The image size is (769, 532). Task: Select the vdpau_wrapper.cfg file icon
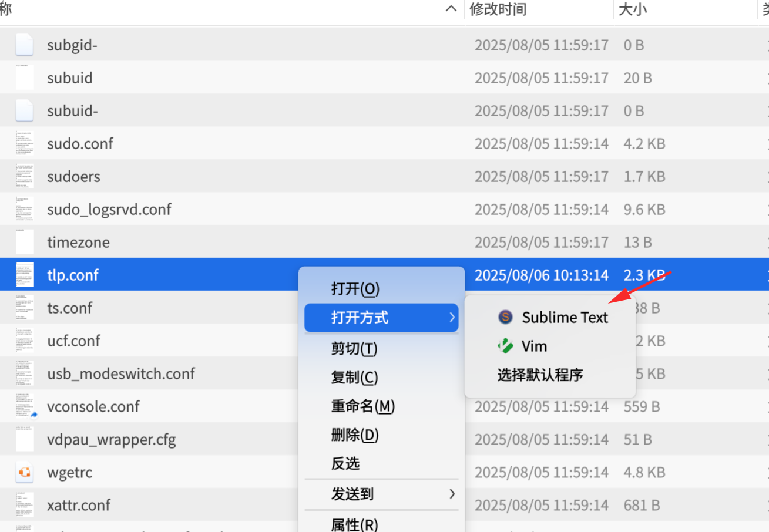tap(24, 439)
